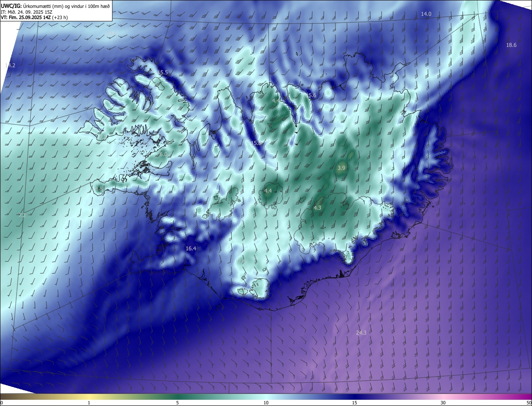Screen dimensions: 532x406
Task: Click the 'VT: Fim. 25.09.2025 14Z (+23 h)' line
Action: click(34, 17)
